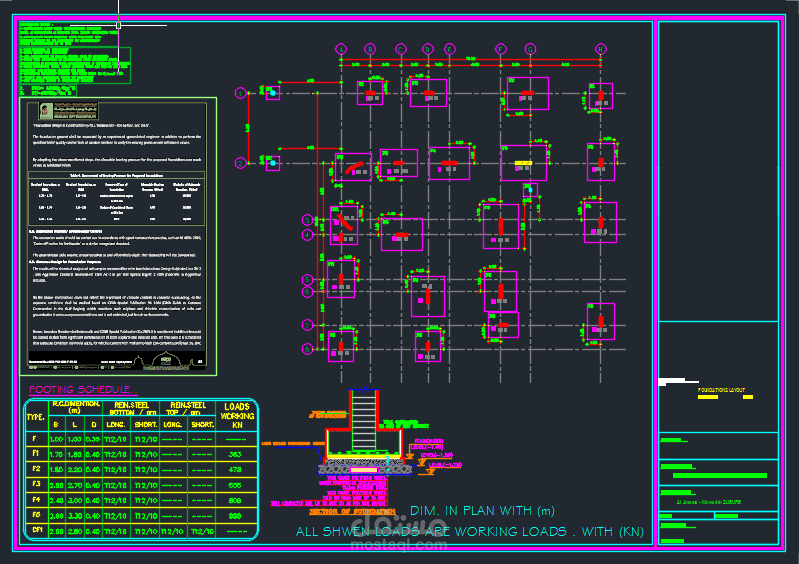
Task: Select grid bubble E at top of plan
Action: tap(449, 49)
